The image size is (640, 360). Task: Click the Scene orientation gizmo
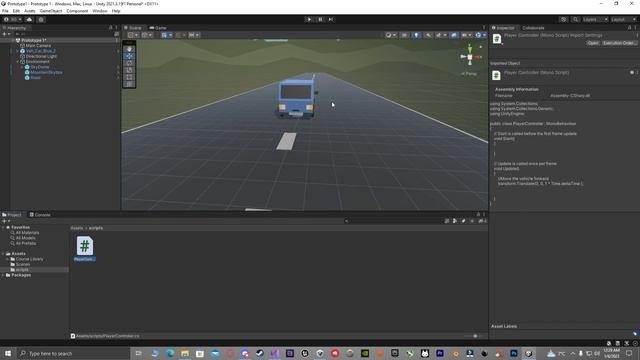470,57
